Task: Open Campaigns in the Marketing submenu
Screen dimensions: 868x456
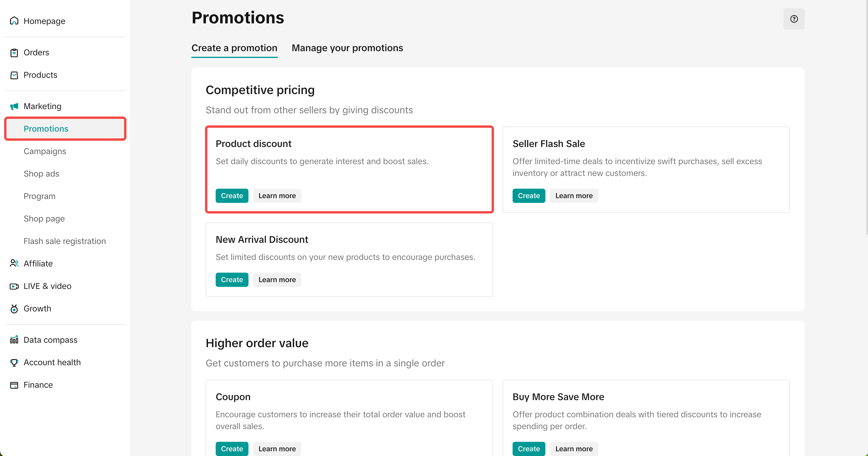Action: [45, 151]
